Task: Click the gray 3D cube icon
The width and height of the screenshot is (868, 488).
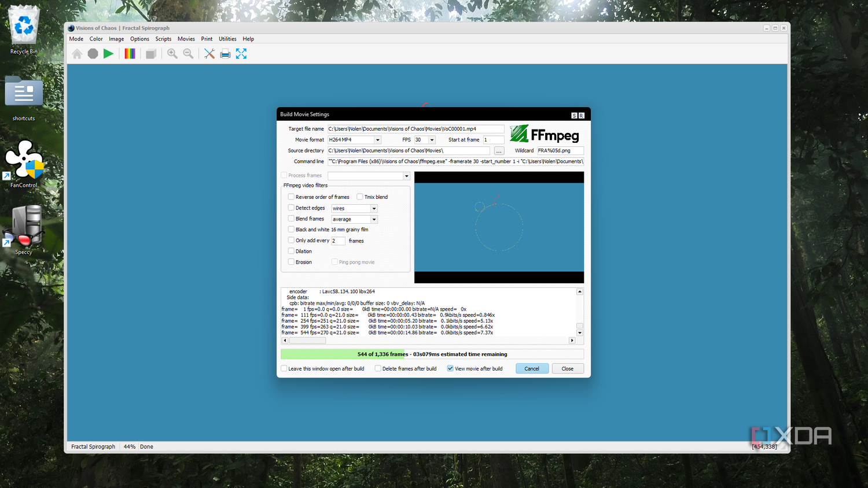Action: tap(151, 54)
